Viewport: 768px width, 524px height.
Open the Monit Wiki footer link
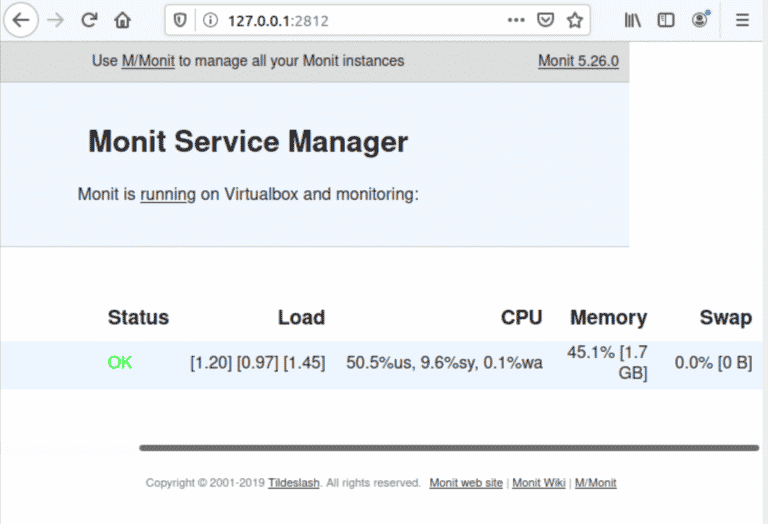[539, 483]
